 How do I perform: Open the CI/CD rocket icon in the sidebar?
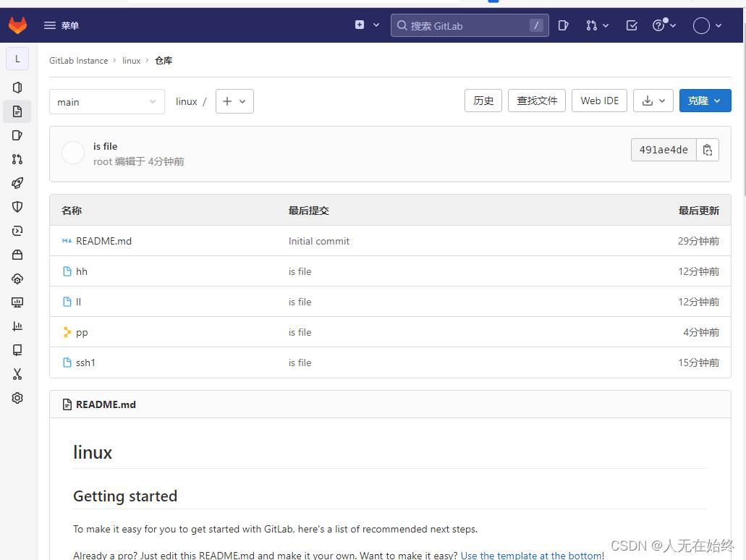(17, 183)
